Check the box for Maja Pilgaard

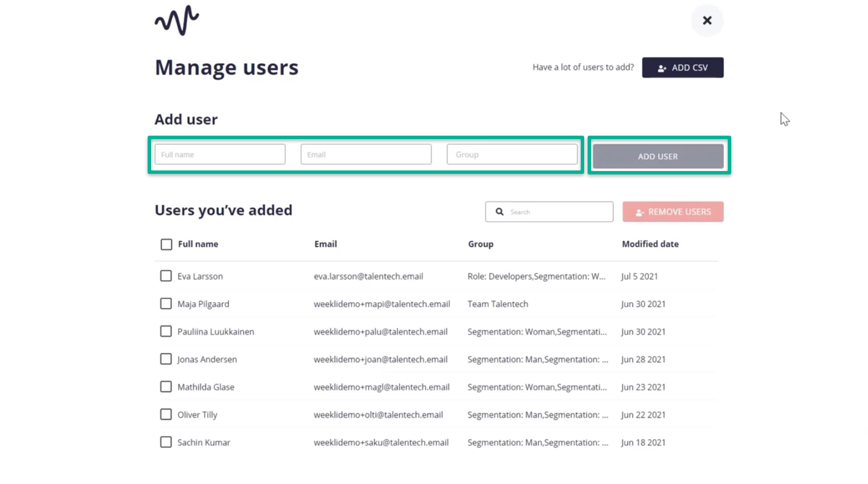point(166,304)
